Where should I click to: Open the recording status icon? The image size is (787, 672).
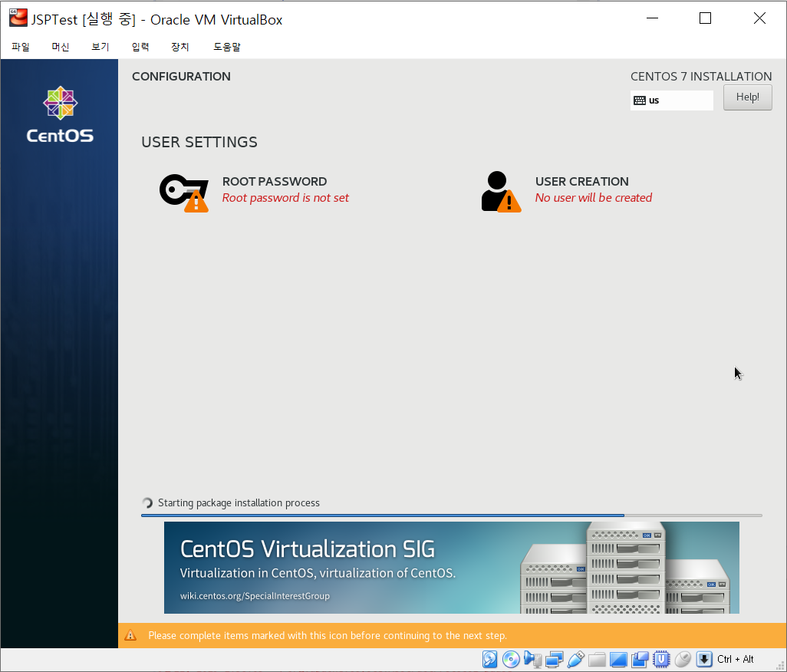pos(640,659)
